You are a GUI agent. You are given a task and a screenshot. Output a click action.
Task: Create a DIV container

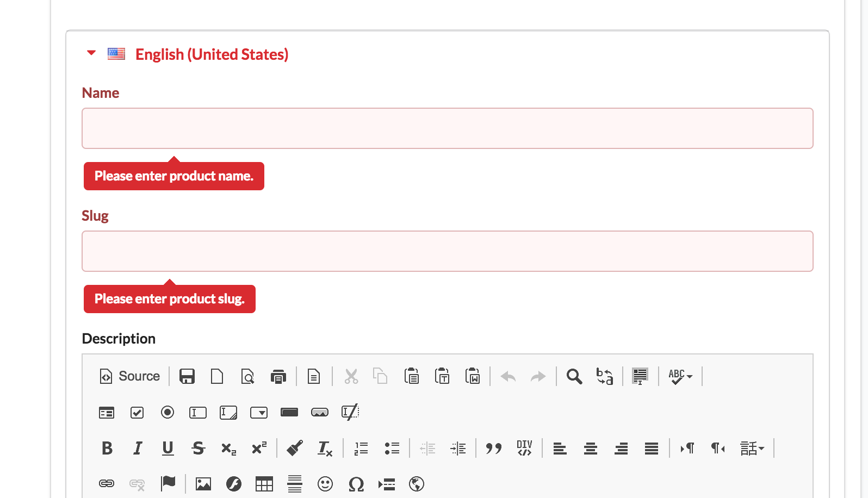pos(524,449)
